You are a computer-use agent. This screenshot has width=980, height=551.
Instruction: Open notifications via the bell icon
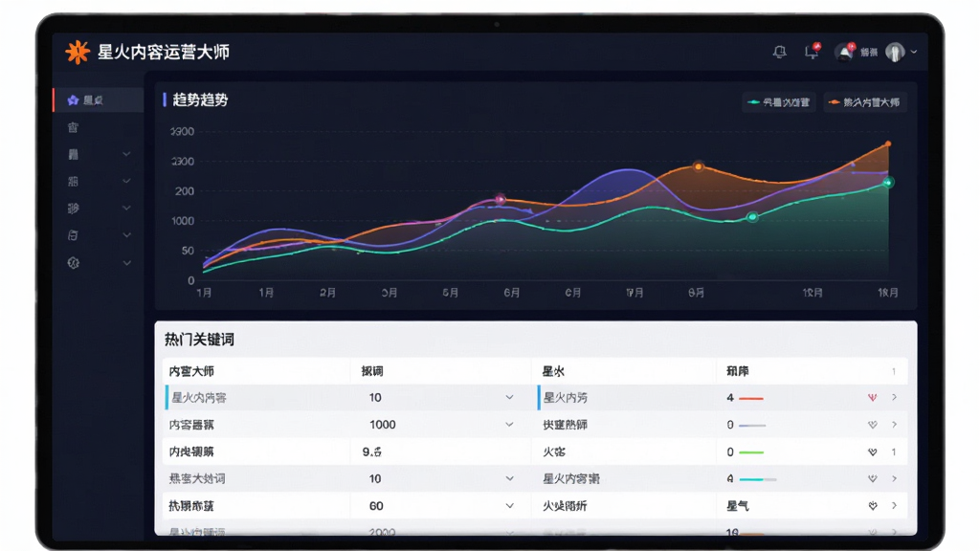[x=779, y=52]
